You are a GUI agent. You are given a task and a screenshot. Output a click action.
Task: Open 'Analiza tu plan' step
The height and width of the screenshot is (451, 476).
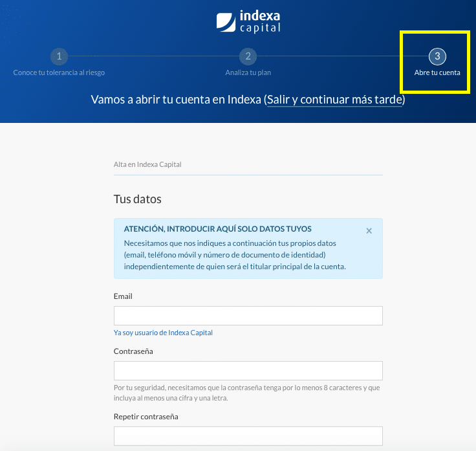tap(248, 72)
